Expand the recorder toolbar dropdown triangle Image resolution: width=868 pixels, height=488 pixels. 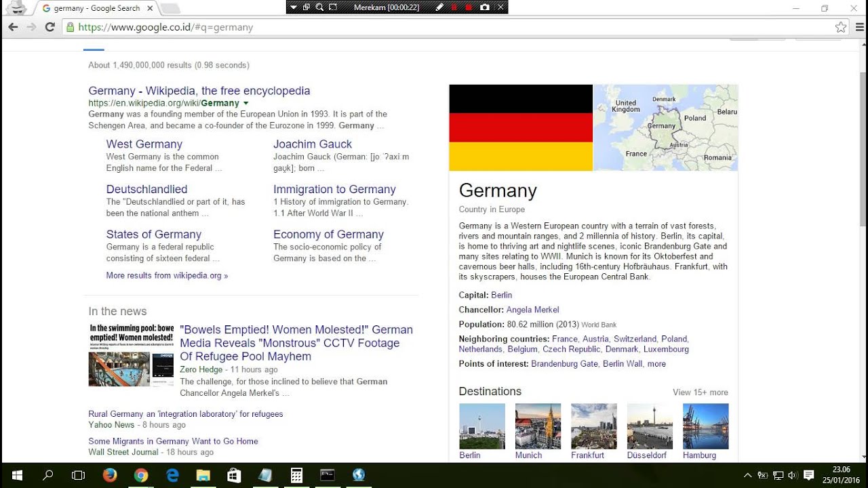(x=294, y=7)
